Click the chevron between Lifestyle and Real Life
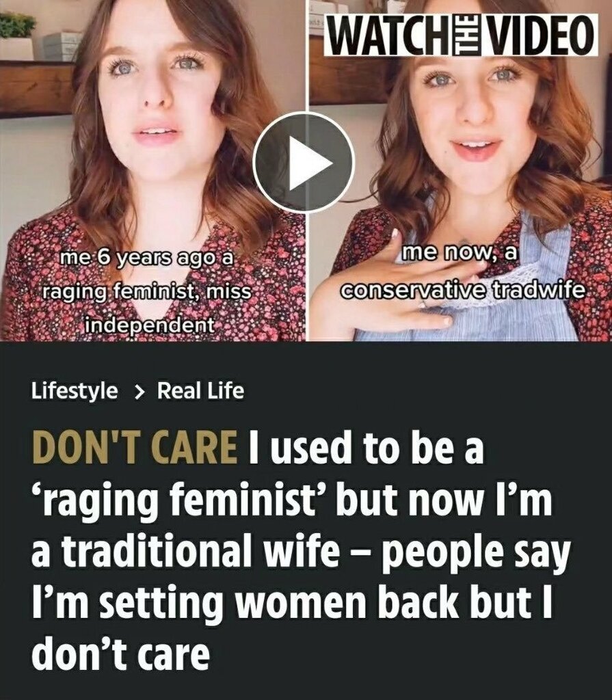This screenshot has width=612, height=700. point(139,392)
